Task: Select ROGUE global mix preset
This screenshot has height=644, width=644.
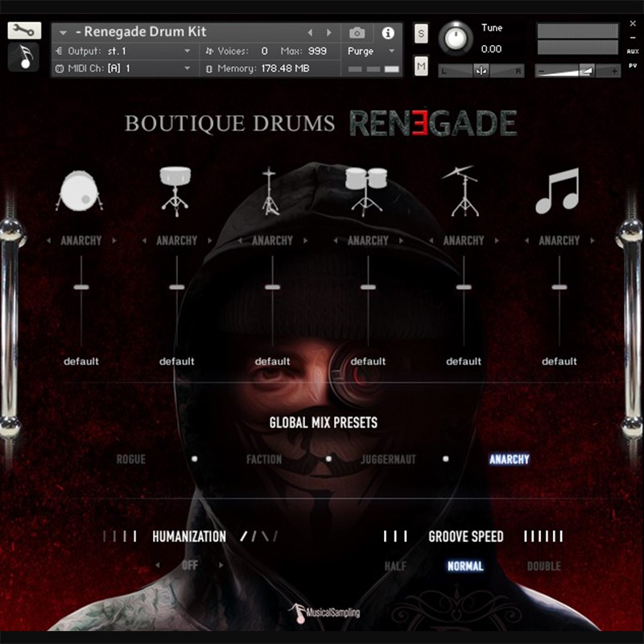Action: click(131, 459)
